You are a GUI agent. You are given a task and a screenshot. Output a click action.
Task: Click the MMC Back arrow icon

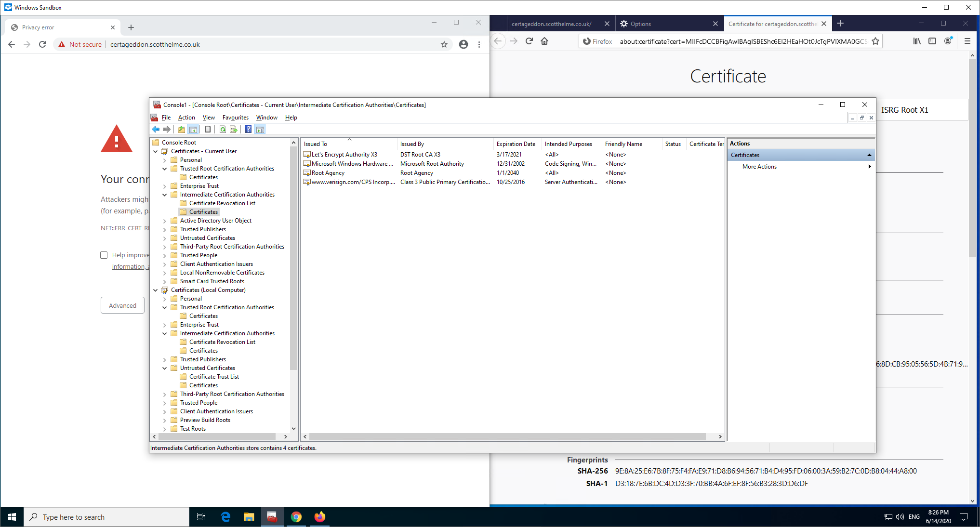156,129
